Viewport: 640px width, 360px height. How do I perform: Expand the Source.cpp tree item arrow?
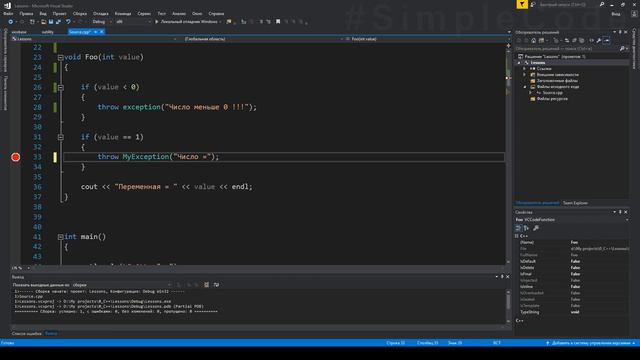point(531,93)
